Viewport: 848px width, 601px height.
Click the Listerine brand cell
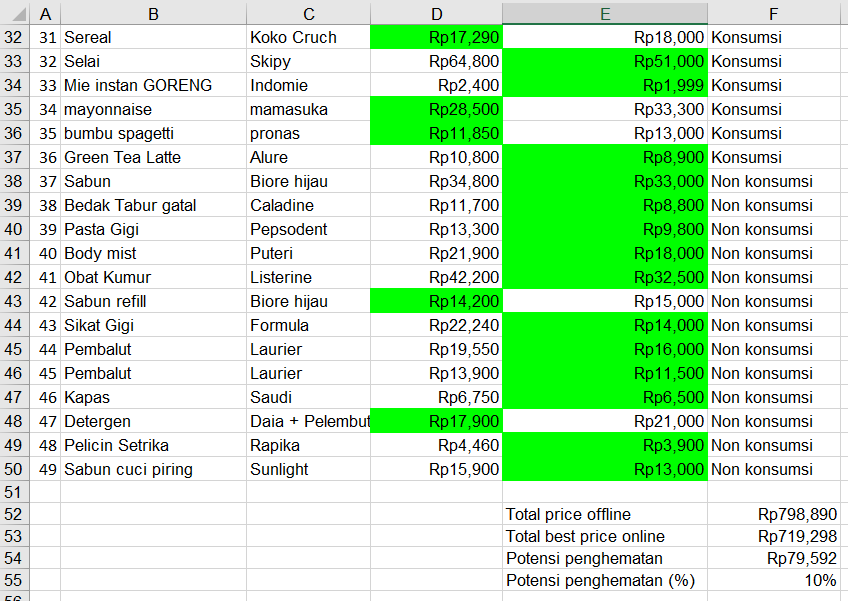point(308,277)
